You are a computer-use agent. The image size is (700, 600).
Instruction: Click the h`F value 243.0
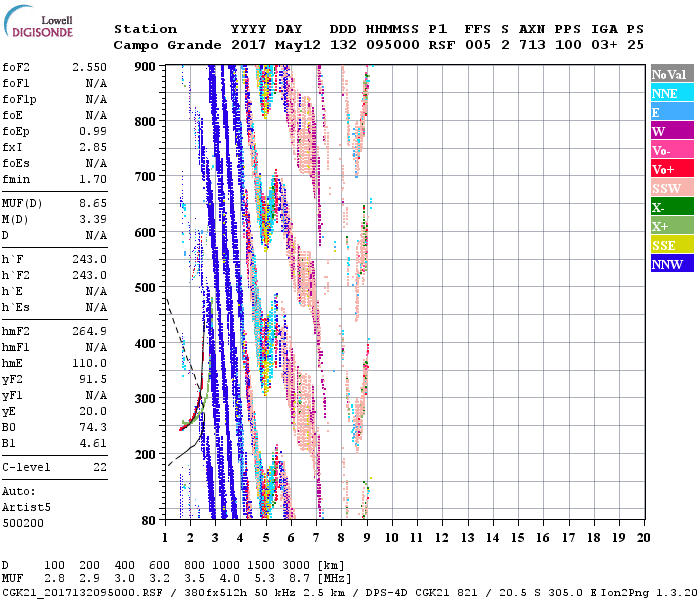click(89, 259)
